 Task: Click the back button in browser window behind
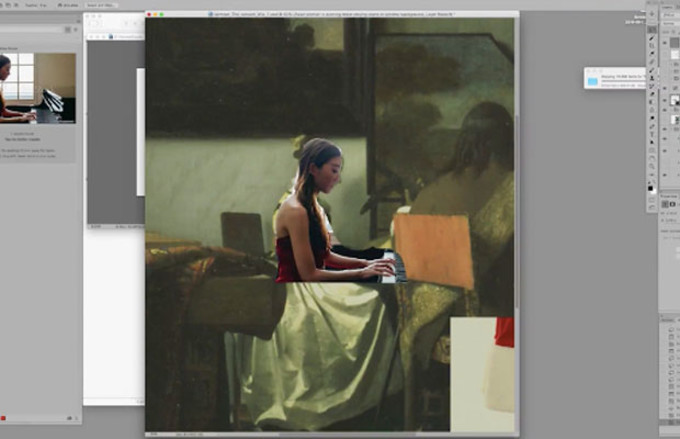point(92,24)
